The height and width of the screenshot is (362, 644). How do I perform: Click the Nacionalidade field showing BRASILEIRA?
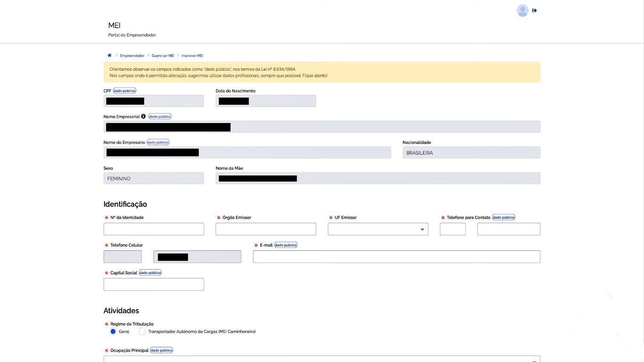(471, 152)
